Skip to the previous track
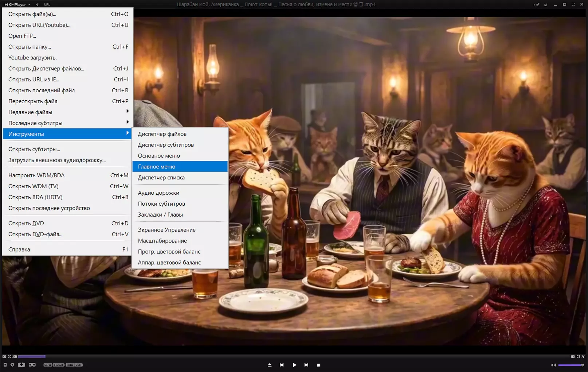The height and width of the screenshot is (372, 588). (x=282, y=365)
